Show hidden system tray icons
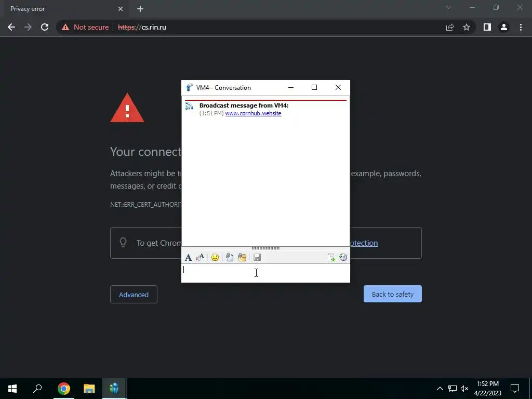 pos(440,389)
